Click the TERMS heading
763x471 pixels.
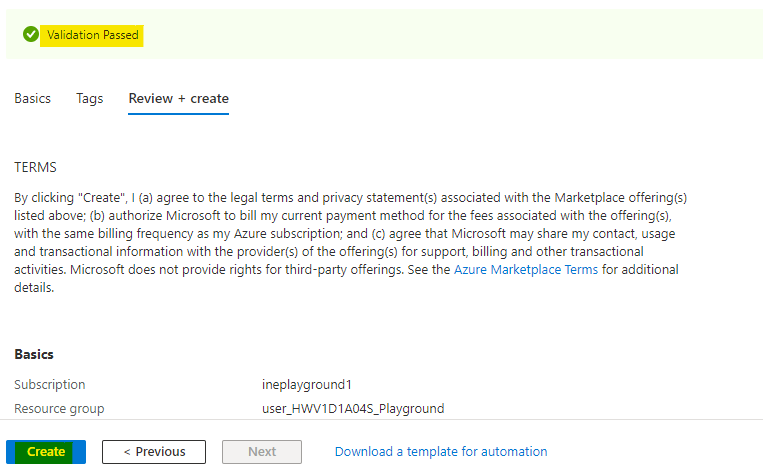click(x=35, y=167)
